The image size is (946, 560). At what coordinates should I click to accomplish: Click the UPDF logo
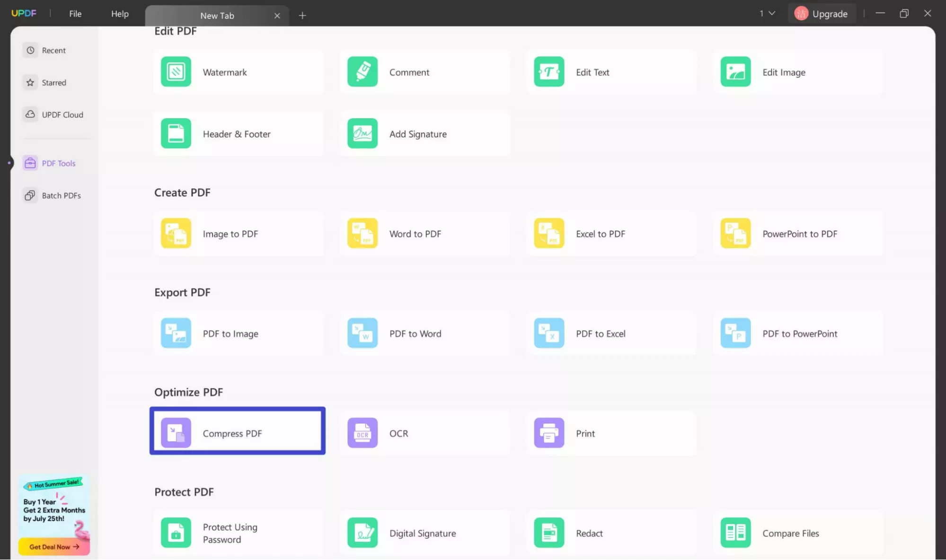(x=24, y=13)
